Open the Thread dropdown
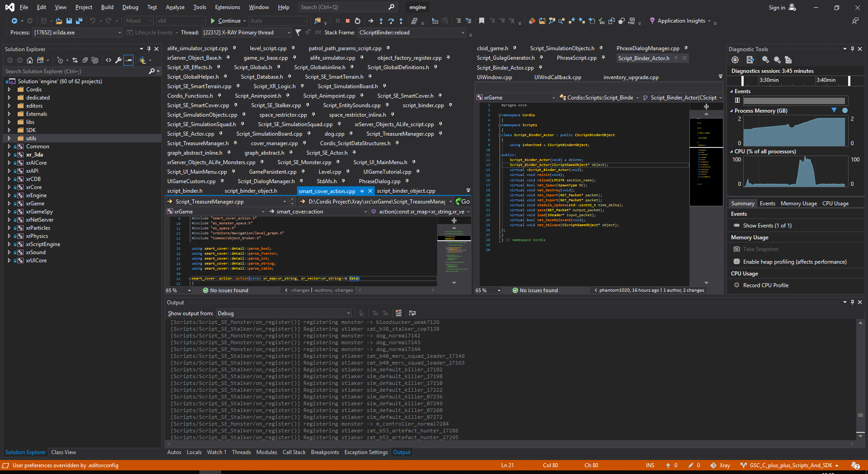The width and height of the screenshot is (868, 474). tap(246, 33)
